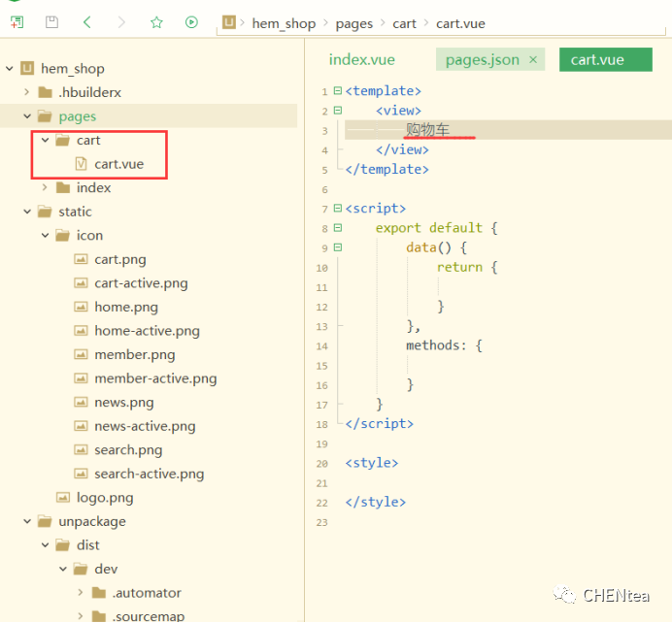
Task: Click the run play icon in toolbar
Action: tap(191, 22)
